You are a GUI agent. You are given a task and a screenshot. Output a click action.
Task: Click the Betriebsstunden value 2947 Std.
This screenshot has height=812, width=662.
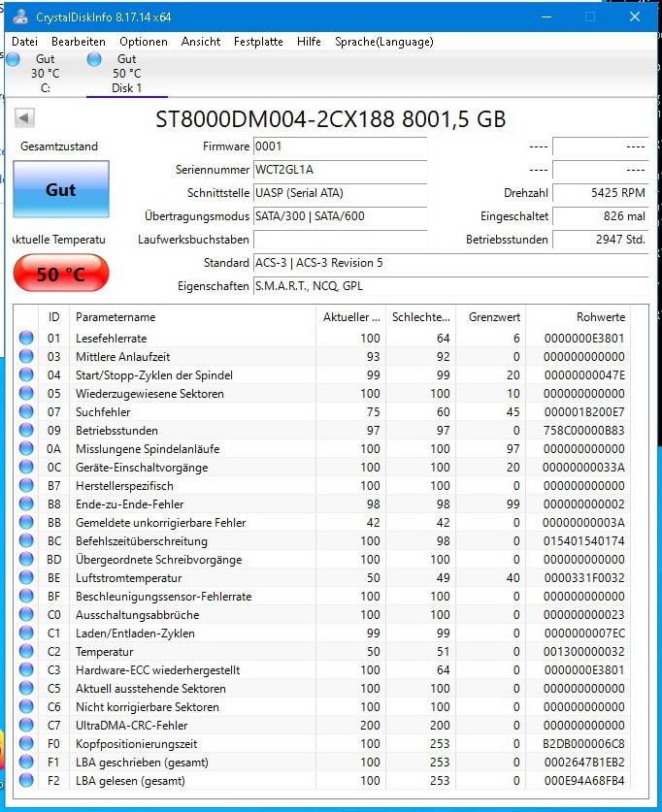tap(600, 240)
